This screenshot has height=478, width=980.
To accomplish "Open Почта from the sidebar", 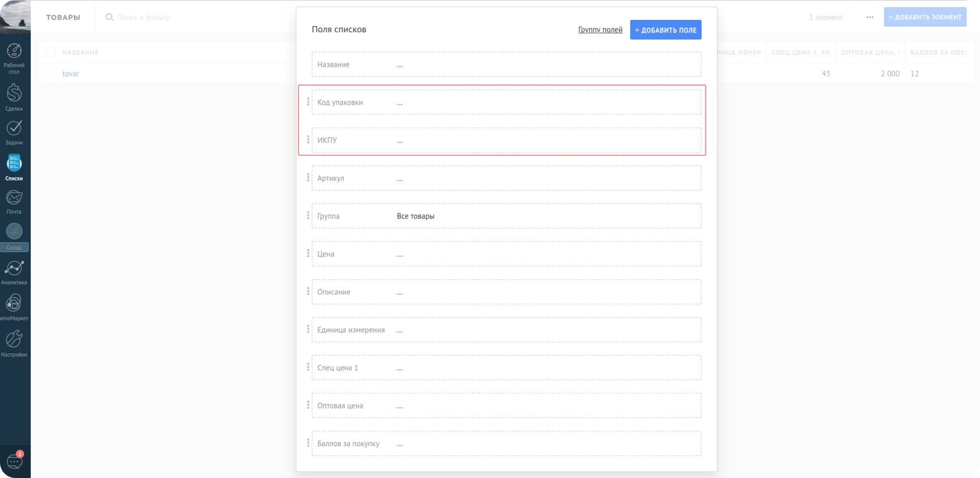I will [14, 202].
